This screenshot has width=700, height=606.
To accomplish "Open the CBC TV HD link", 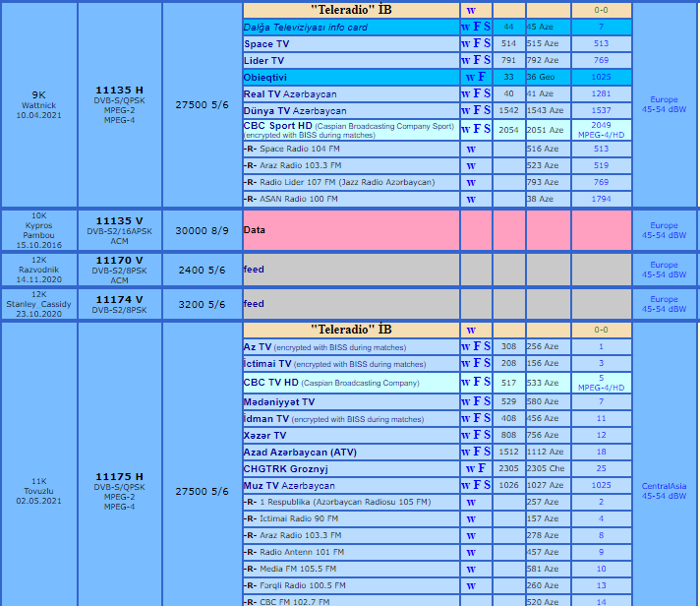I will [271, 383].
